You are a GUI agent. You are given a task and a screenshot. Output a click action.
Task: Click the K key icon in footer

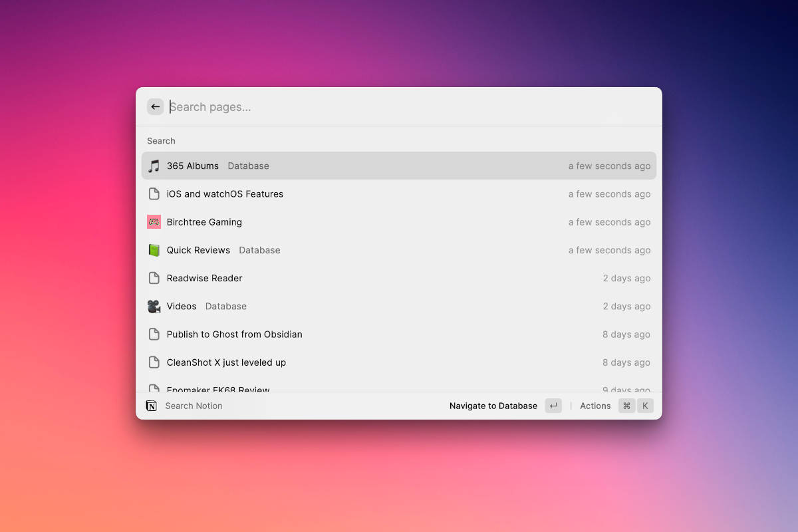click(x=645, y=406)
